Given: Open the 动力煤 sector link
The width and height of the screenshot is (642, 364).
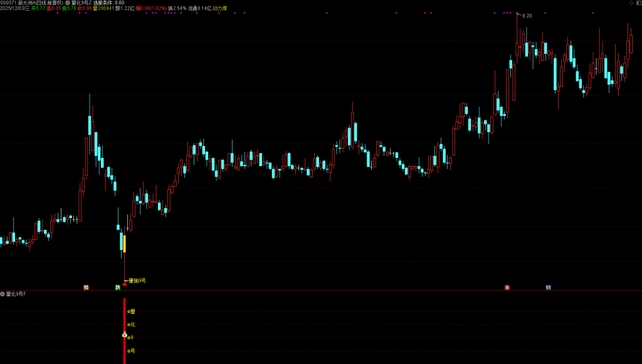Looking at the screenshot, I should pyautogui.click(x=220, y=9).
